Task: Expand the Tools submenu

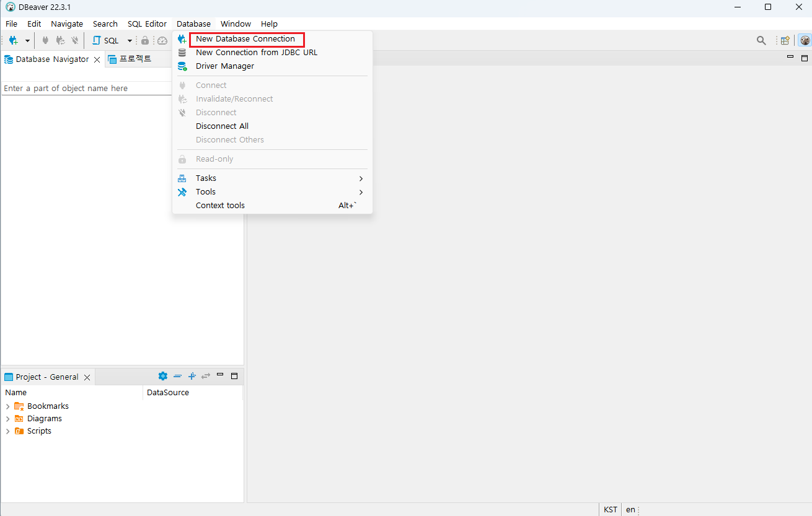Action: click(272, 192)
